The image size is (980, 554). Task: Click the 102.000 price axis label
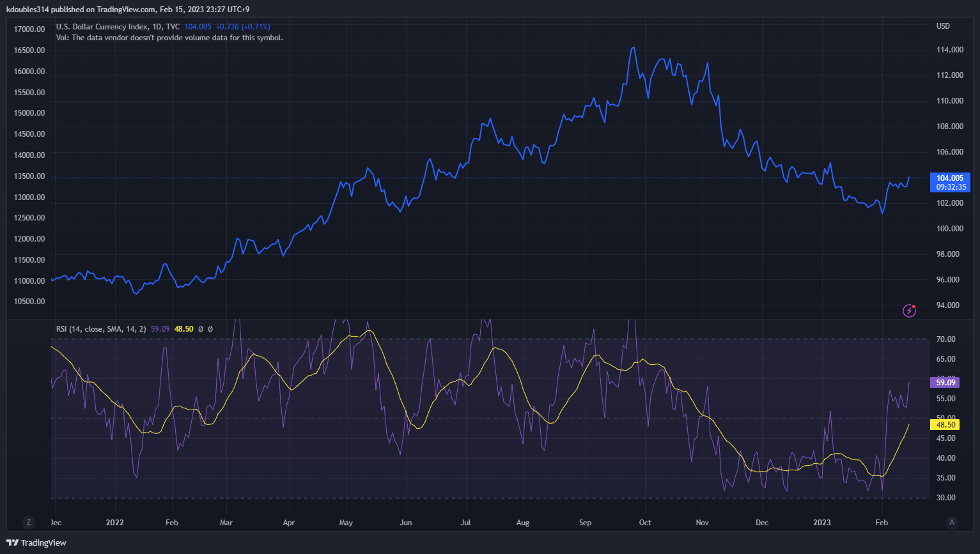click(x=949, y=203)
